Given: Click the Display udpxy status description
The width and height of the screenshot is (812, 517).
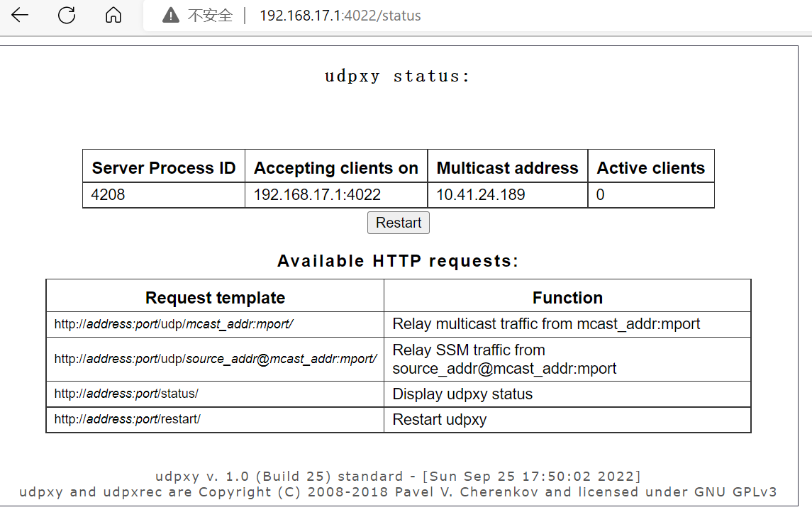Looking at the screenshot, I should [x=462, y=394].
